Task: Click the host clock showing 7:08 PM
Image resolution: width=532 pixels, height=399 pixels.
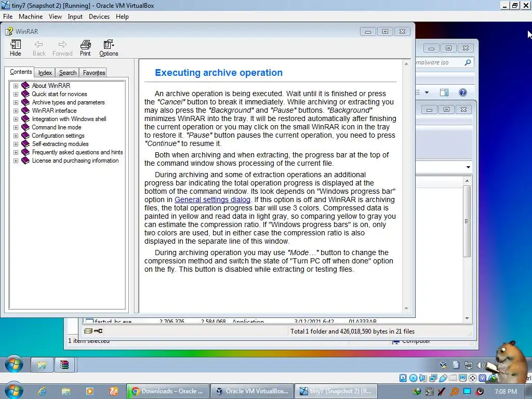Action: pyautogui.click(x=506, y=391)
